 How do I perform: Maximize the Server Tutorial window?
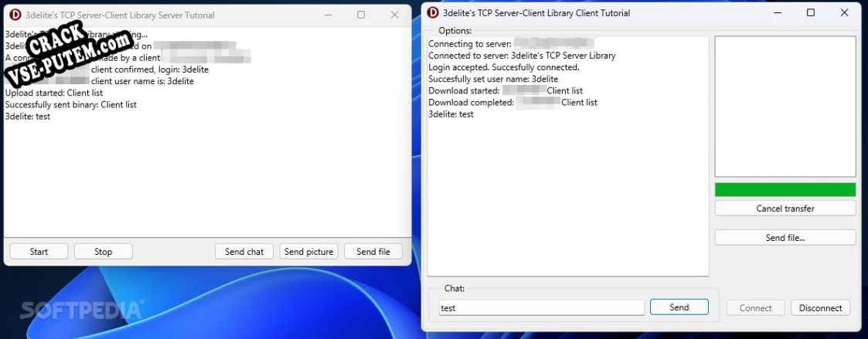(361, 15)
